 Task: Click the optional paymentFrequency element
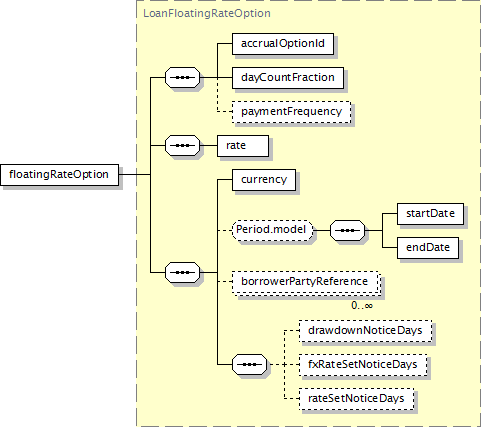pos(291,112)
